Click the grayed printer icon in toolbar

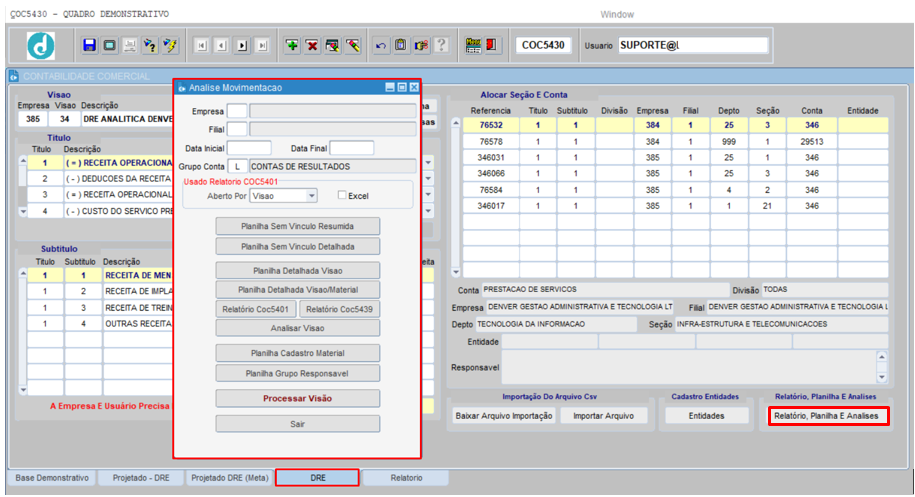click(130, 45)
